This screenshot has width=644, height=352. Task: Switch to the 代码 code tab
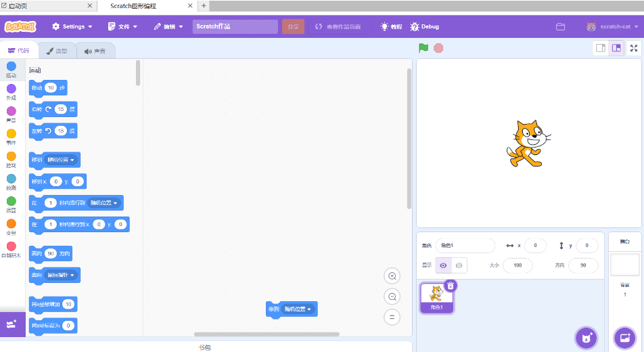tap(19, 50)
